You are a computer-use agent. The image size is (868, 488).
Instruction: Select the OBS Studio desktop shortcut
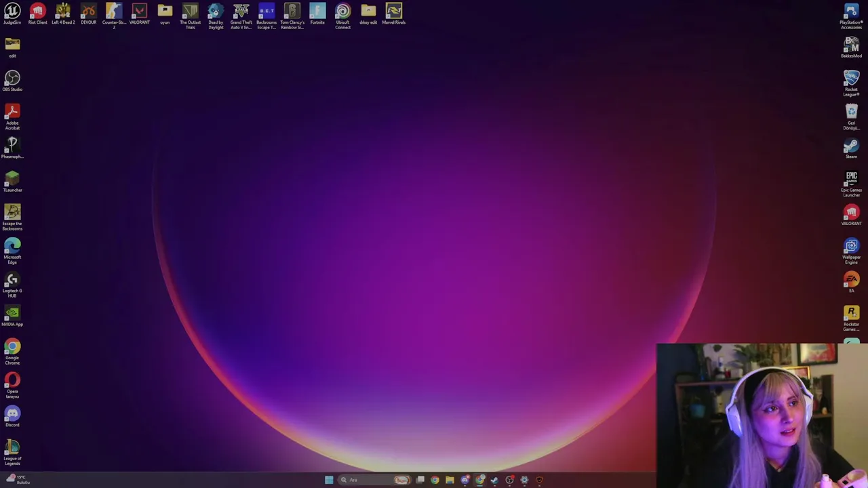pos(12,81)
